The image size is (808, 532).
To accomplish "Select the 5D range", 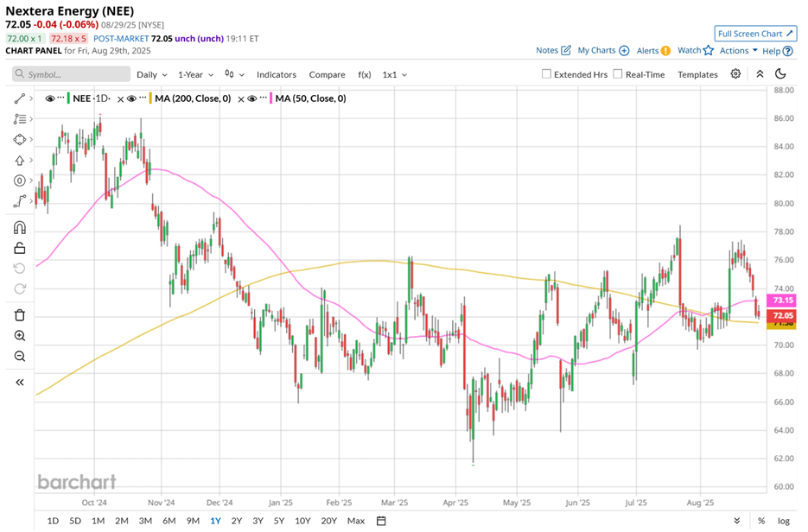I will tap(75, 521).
